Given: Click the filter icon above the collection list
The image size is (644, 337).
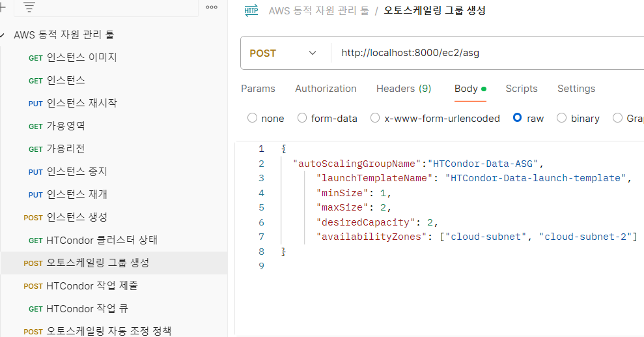Looking at the screenshot, I should coord(29,7).
